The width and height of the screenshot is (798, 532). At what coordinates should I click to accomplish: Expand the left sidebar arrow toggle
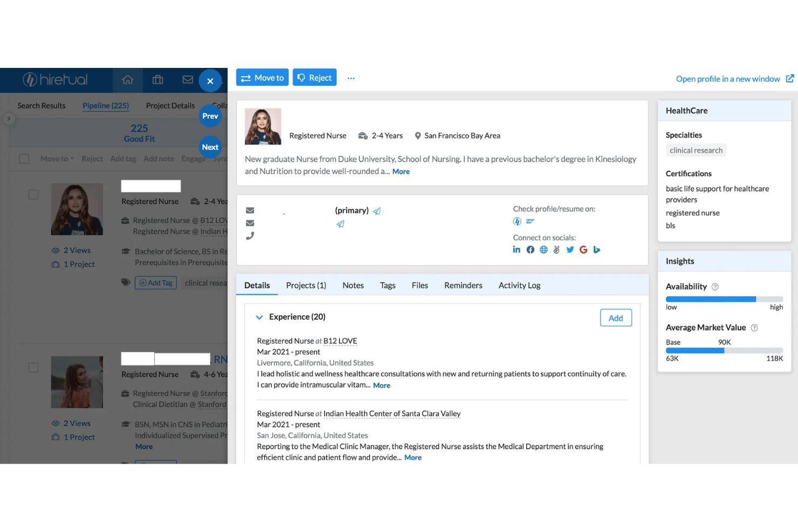pos(8,119)
